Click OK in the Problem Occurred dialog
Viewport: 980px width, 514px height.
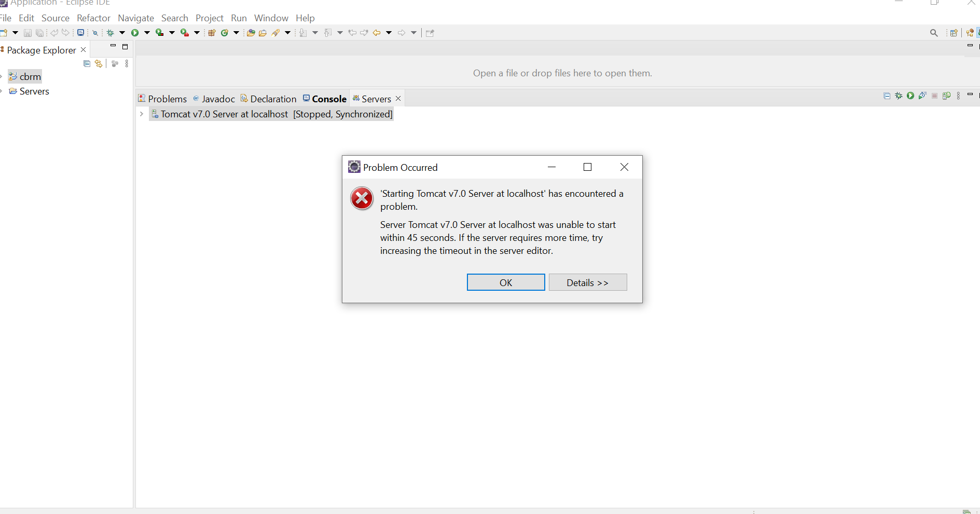click(x=506, y=282)
